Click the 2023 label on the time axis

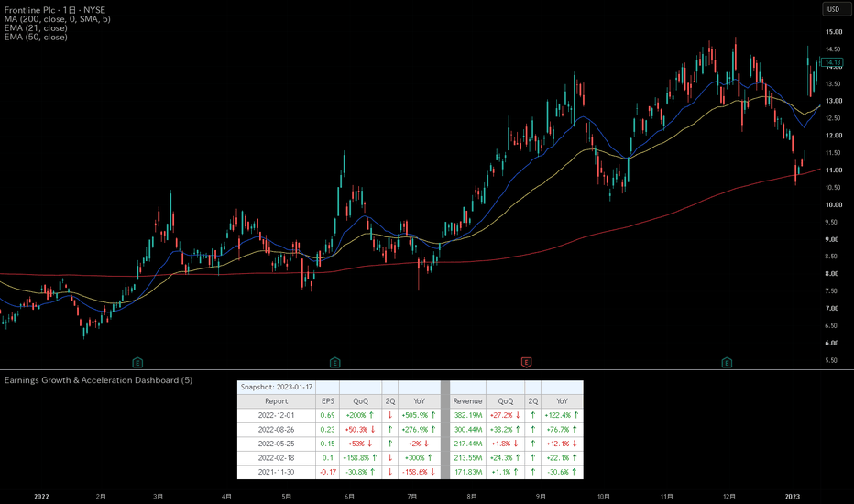[x=793, y=497]
